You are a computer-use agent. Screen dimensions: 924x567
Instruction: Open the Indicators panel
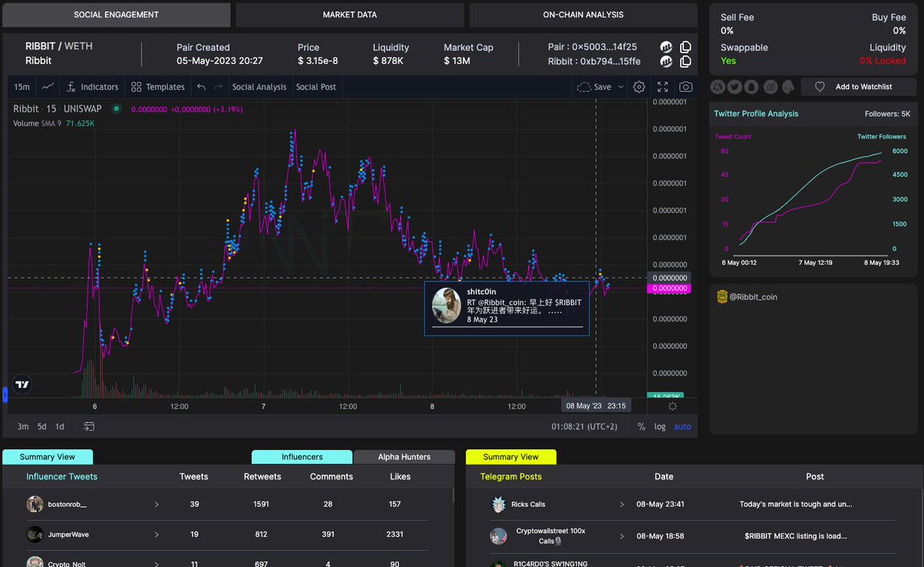(92, 87)
